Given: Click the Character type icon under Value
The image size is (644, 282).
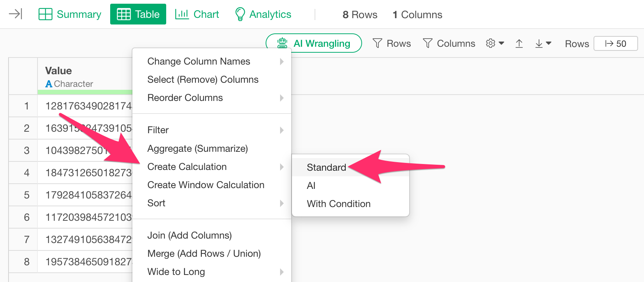Looking at the screenshot, I should click(49, 84).
